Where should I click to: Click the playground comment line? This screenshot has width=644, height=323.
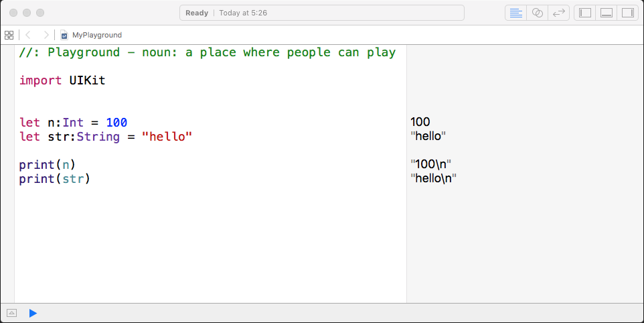coord(208,52)
